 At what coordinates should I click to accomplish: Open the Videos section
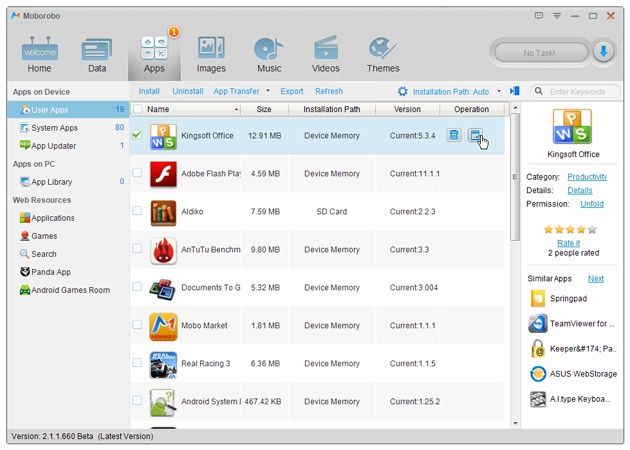(x=325, y=54)
